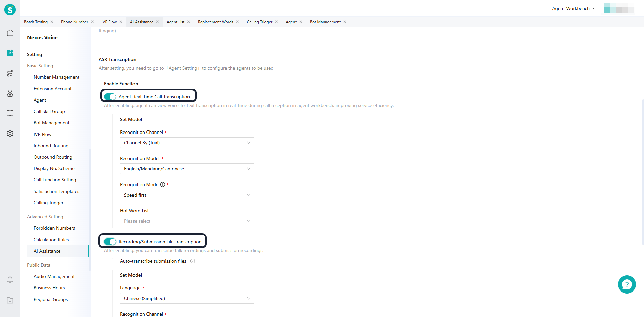
Task: Open Recognition Mode Speed first dropdown
Action: pos(187,195)
